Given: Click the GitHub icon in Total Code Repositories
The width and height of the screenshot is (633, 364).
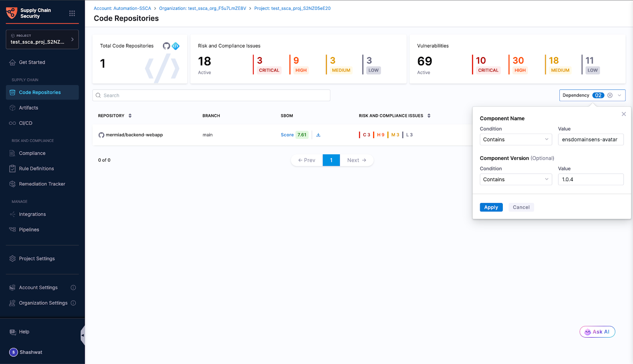Looking at the screenshot, I should (167, 46).
